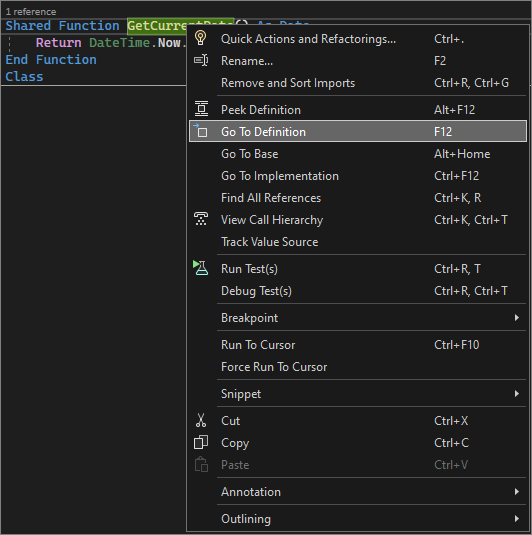Select Remove and Sort Imports
This screenshot has height=535, width=532.
[357, 83]
